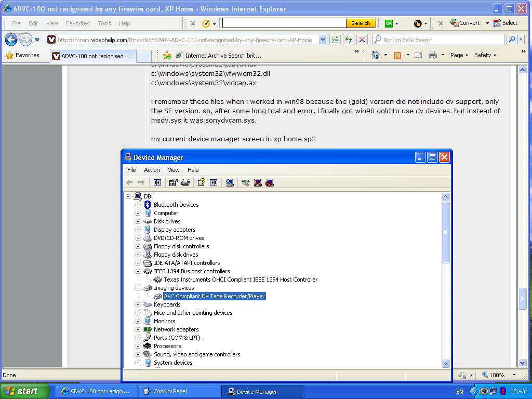Image resolution: width=532 pixels, height=399 pixels.
Task: Click Print icon in Device Manager toolbar
Action: [x=185, y=182]
